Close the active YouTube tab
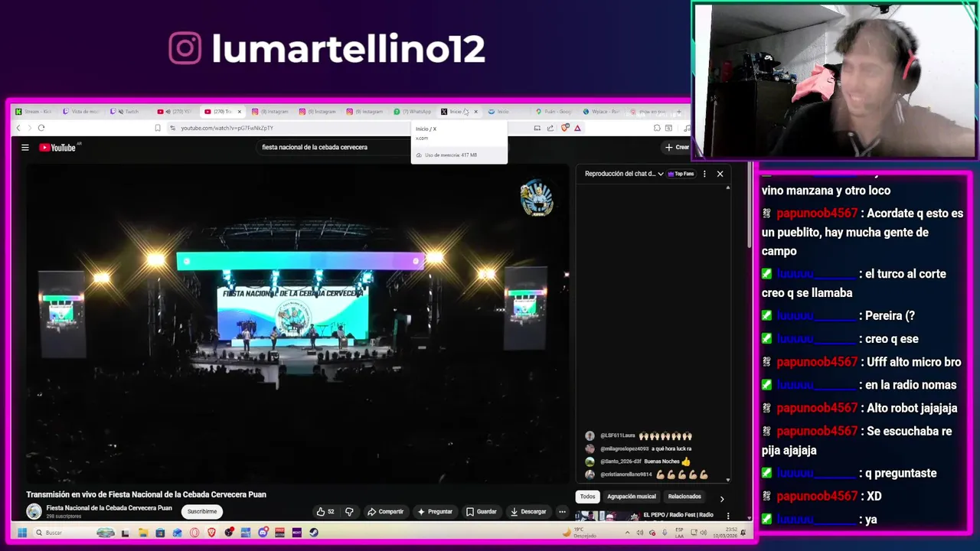The image size is (980, 551). point(239,112)
